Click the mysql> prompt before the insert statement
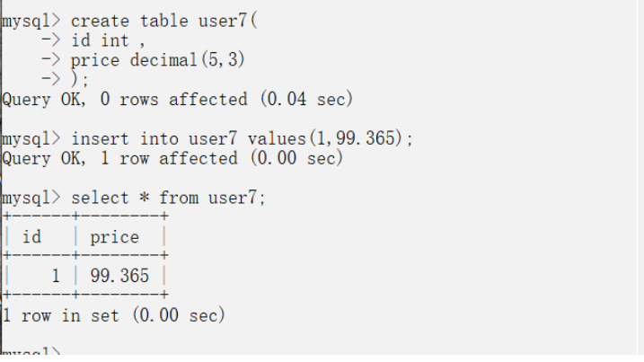Viewport: 644px width, 362px height. 31,138
